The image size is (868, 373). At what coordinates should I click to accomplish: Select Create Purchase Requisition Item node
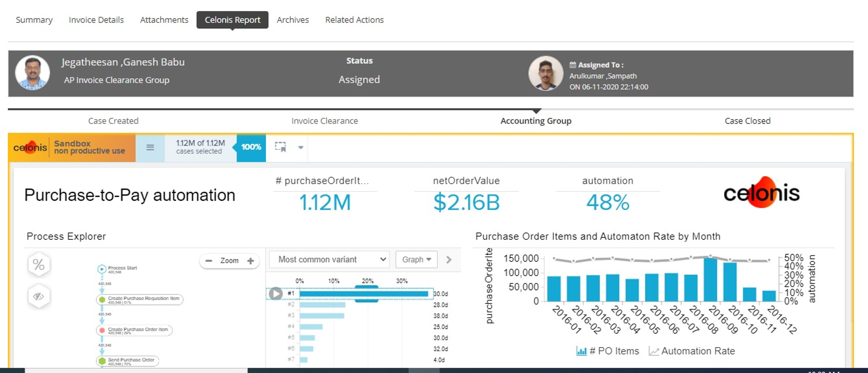139,300
